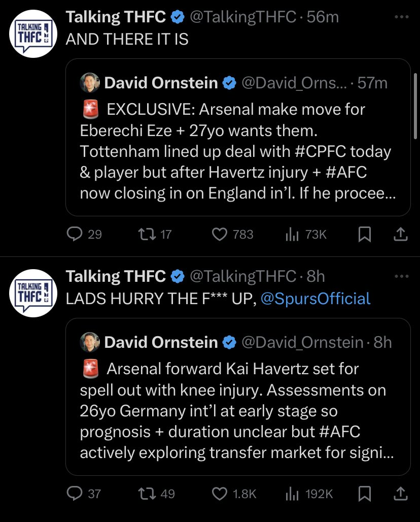
Task: Open @TalkingTHFC handle on the 8h tweet
Action: [x=242, y=276]
